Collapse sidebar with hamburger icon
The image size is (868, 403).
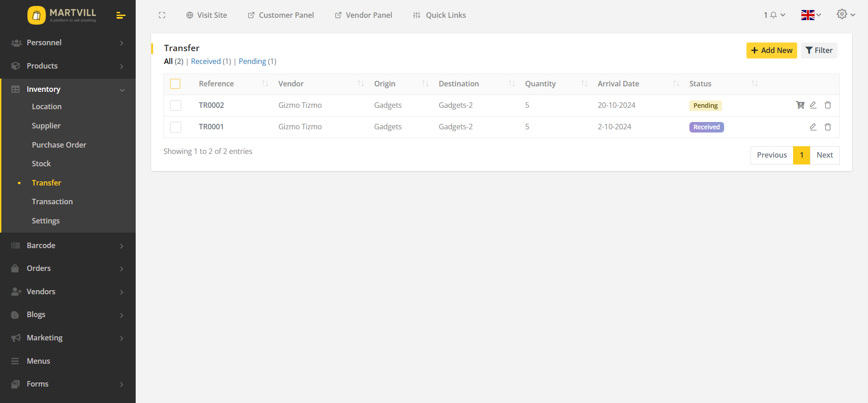pyautogui.click(x=121, y=16)
